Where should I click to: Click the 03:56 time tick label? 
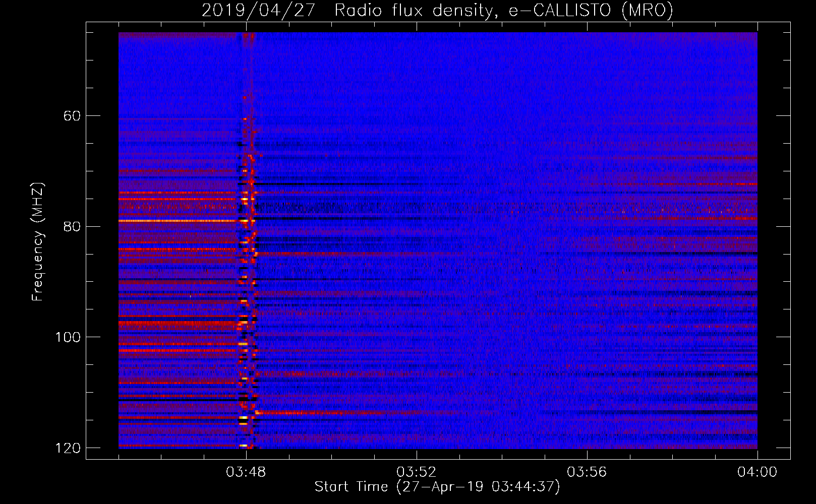(x=587, y=472)
